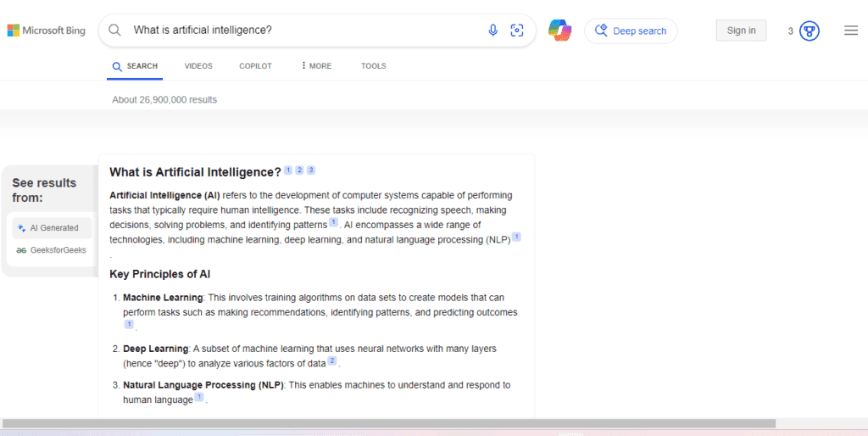Click citation after 'processing (NLP)'
Viewport: 868px width, 436px height.
[516, 238]
